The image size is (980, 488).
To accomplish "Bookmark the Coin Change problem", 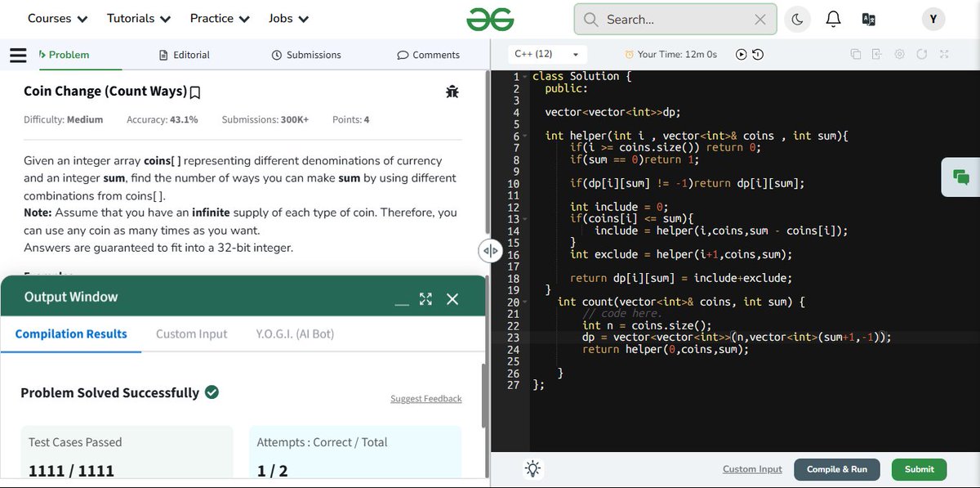I will coord(195,92).
